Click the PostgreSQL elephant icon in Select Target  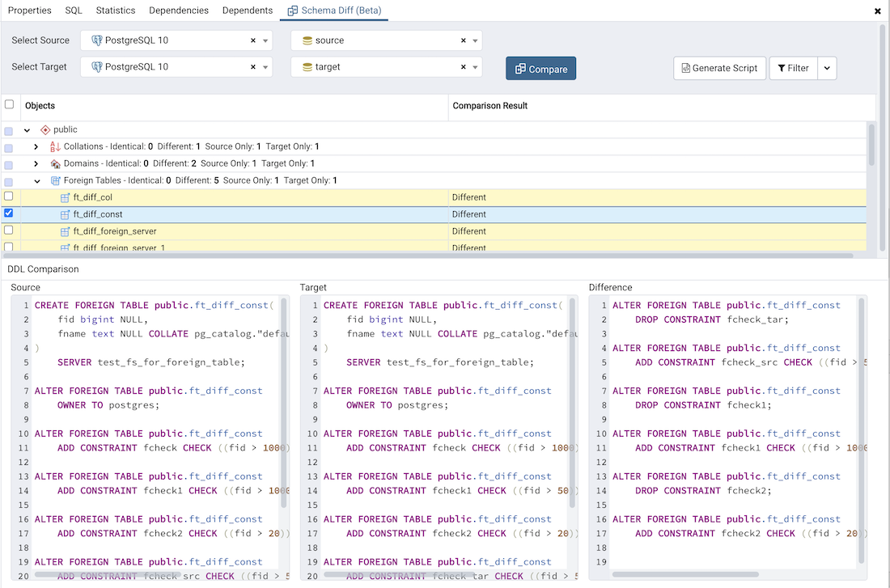(x=97, y=67)
